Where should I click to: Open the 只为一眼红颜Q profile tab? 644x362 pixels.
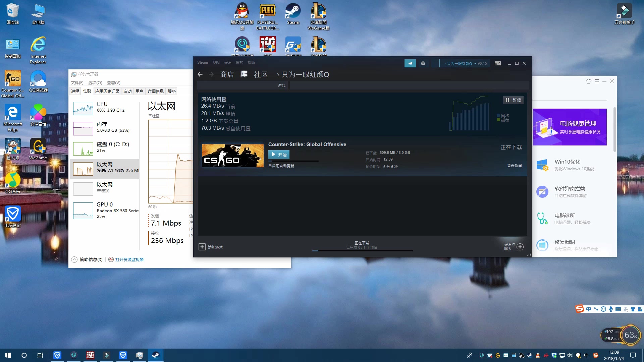click(303, 74)
